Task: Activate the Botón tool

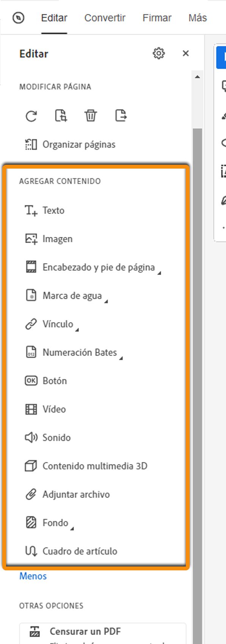Action: tap(55, 380)
